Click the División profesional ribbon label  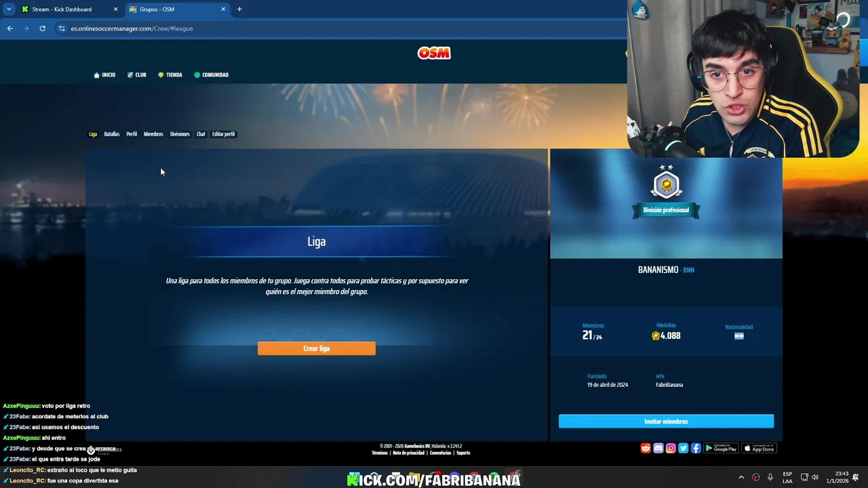tap(666, 210)
